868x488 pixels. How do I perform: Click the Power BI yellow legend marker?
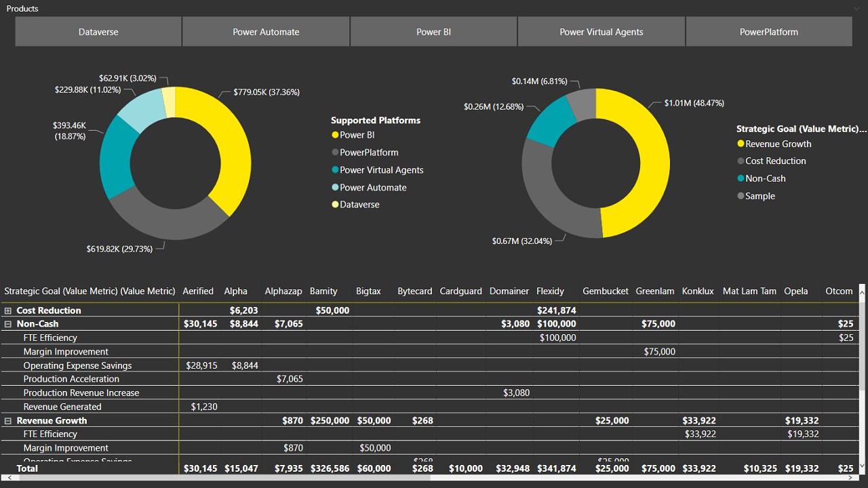(x=335, y=135)
